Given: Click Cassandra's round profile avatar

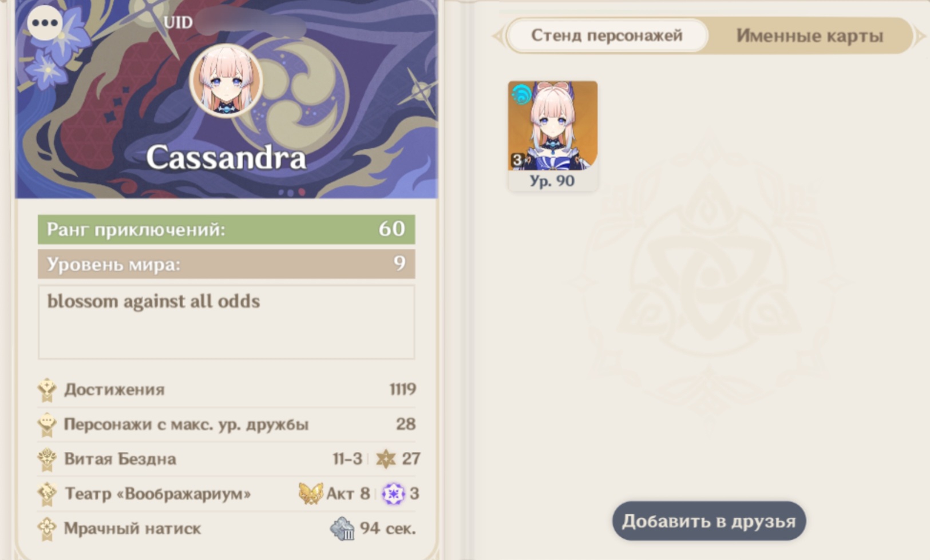Looking at the screenshot, I should point(226,81).
